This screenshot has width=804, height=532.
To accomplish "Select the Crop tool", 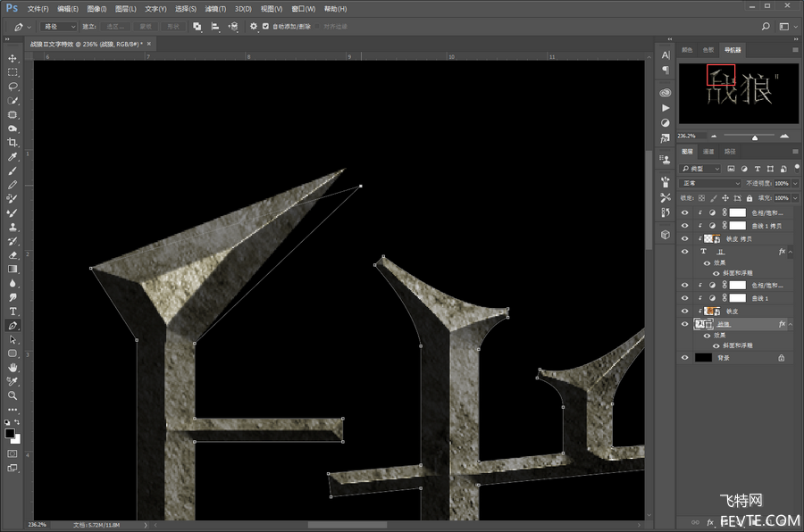I will coord(13,143).
